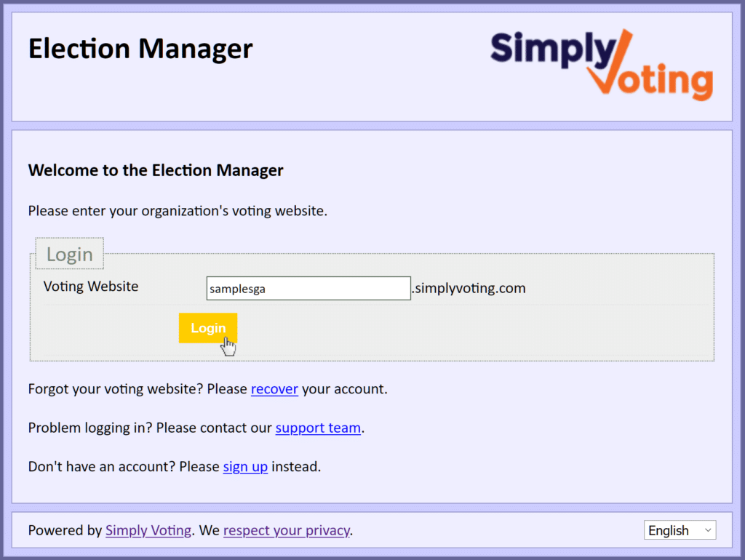Focus the Voting Website text field
745x560 pixels.
(x=308, y=288)
